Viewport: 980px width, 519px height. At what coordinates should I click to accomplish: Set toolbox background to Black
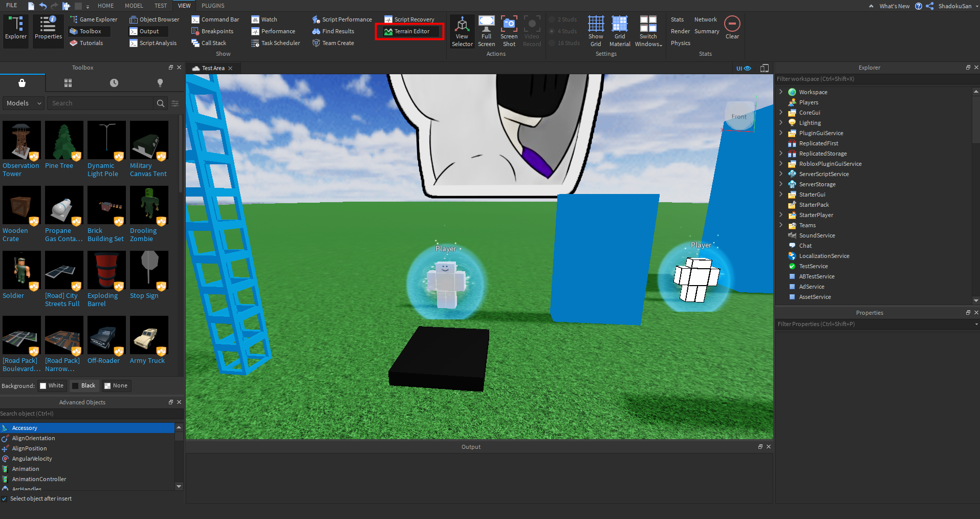tap(83, 385)
